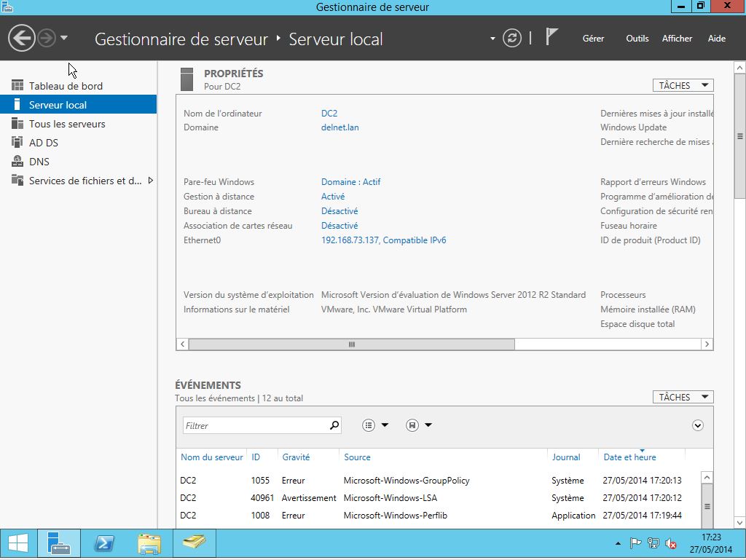Open the TÂCHES dropdown in Propriétés
This screenshot has width=746, height=560.
click(683, 86)
